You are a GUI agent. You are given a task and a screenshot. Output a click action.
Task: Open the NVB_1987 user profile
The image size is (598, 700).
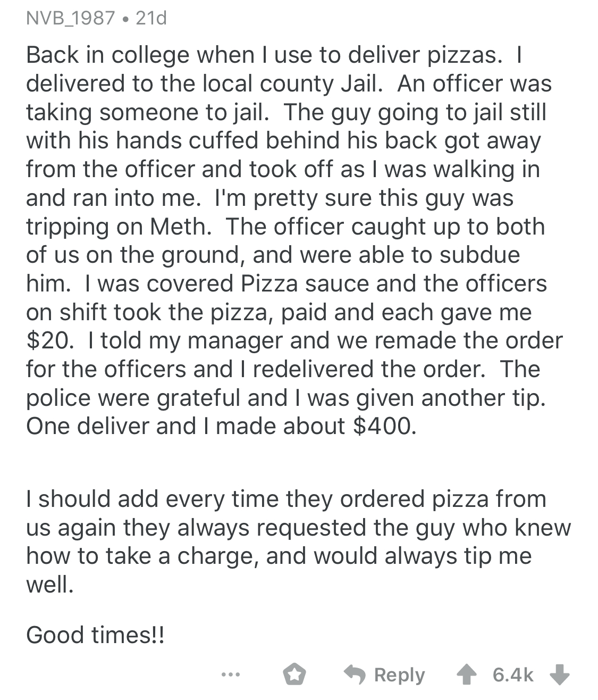pyautogui.click(x=70, y=19)
